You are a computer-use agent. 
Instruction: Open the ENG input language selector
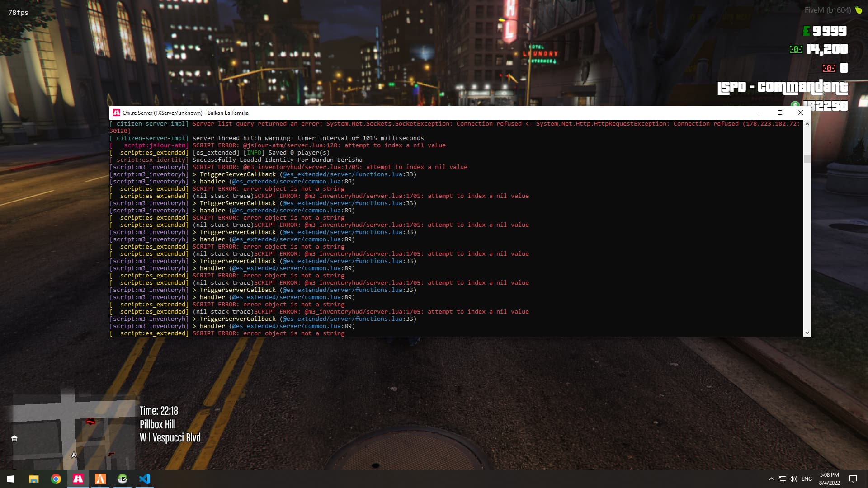(807, 479)
